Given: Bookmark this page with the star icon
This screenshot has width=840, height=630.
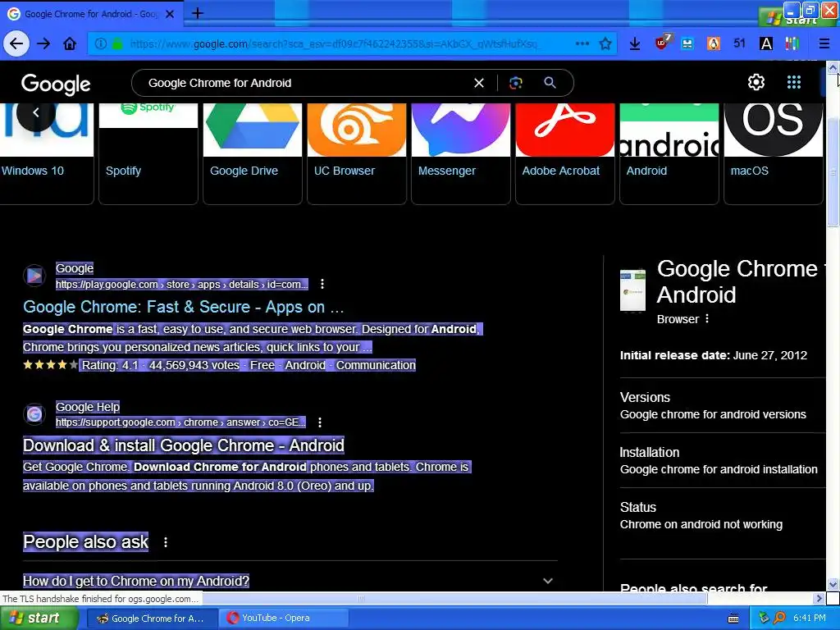Looking at the screenshot, I should pyautogui.click(x=605, y=43).
